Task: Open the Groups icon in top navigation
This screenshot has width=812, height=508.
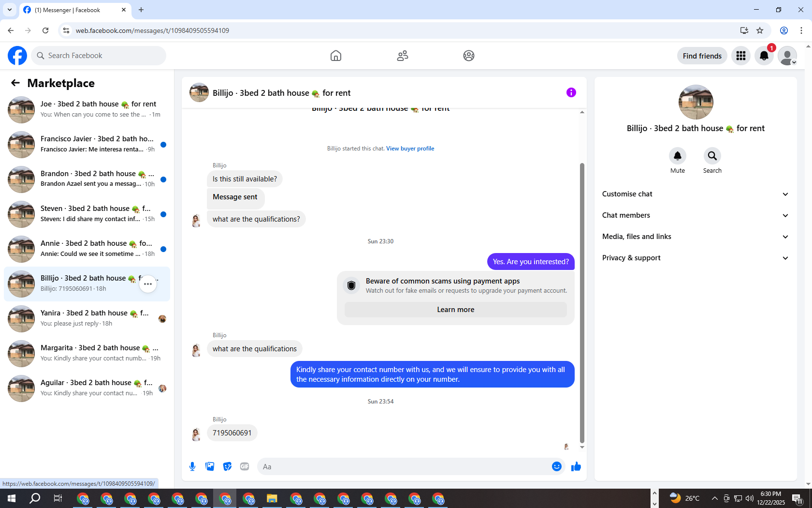Action: pos(469,56)
